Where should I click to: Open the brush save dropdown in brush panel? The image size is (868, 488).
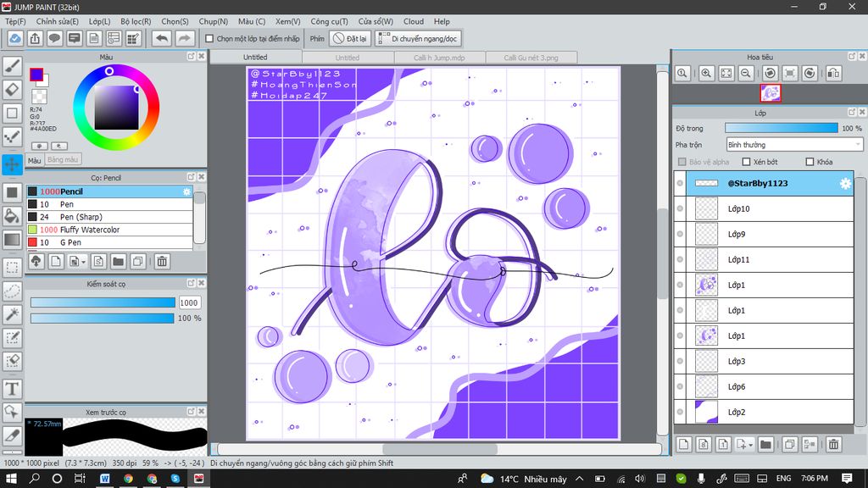pos(81,262)
